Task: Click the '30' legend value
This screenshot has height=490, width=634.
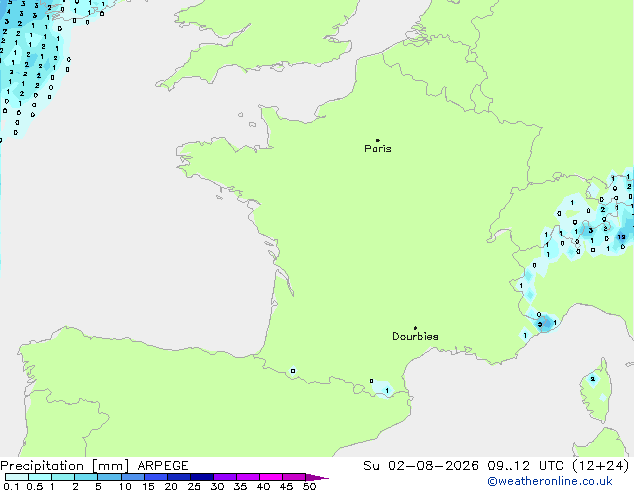Action: click(x=217, y=486)
